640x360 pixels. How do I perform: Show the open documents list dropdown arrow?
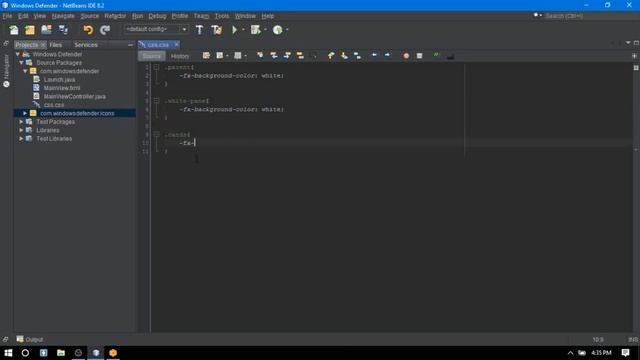[628, 43]
